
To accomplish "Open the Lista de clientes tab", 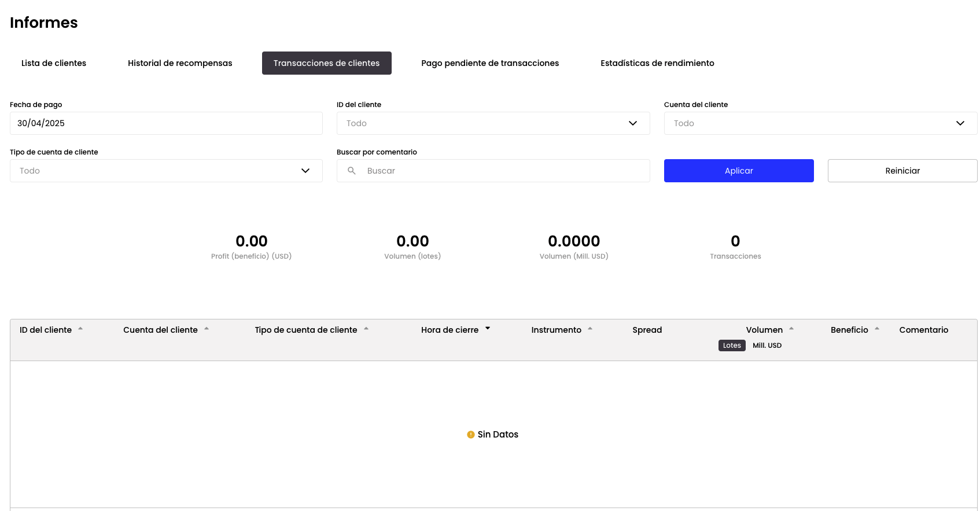I will coord(54,63).
